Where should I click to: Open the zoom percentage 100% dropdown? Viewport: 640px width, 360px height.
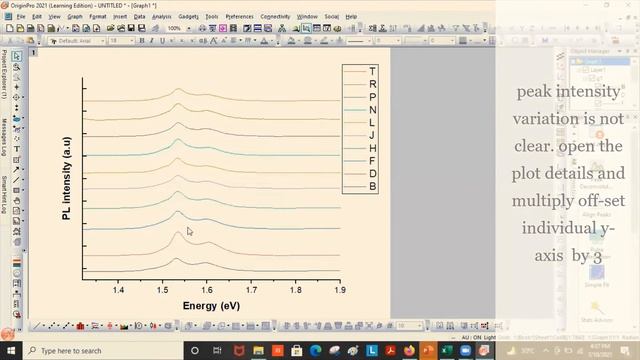(x=189, y=28)
